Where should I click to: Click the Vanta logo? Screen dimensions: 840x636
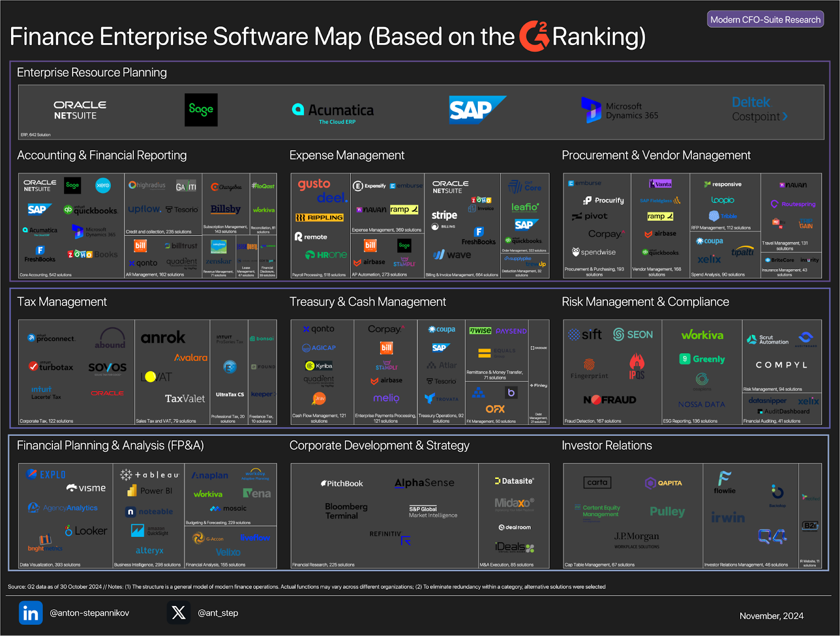(660, 184)
